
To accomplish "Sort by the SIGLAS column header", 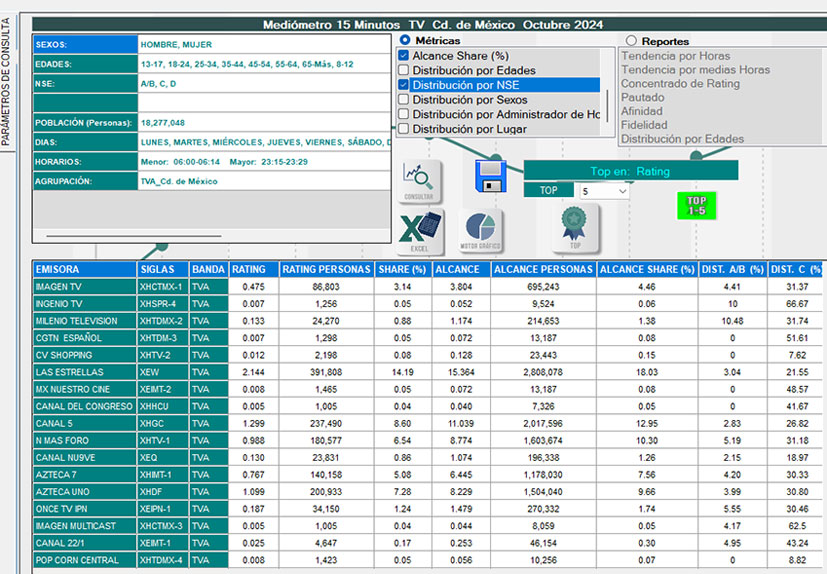I will click(x=162, y=269).
